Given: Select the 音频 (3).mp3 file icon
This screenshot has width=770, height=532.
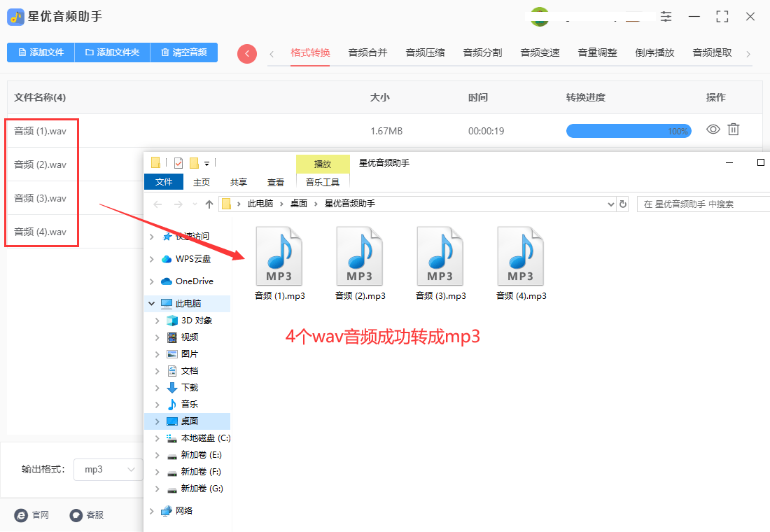Looking at the screenshot, I should [440, 256].
